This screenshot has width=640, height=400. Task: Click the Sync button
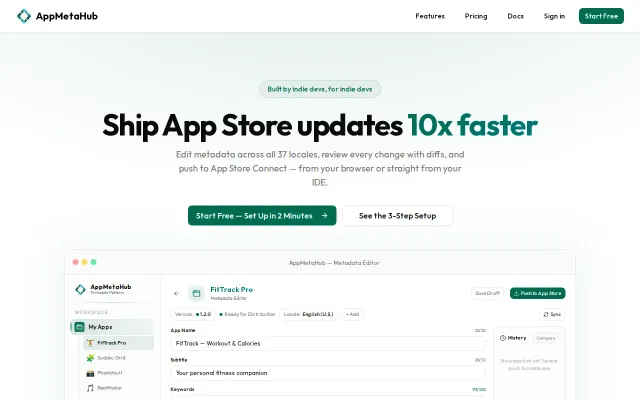[x=552, y=314]
